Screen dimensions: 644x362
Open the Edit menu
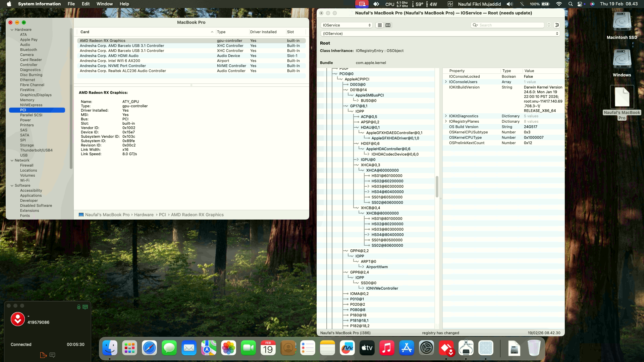[86, 4]
